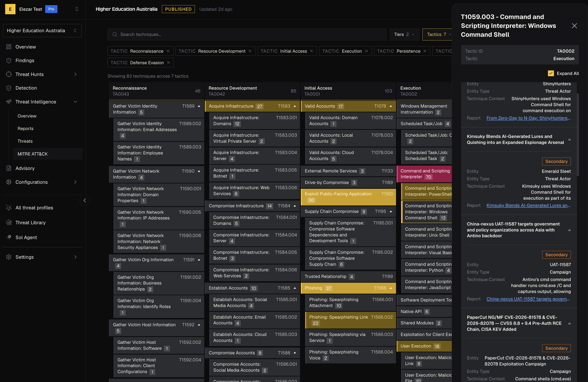
Task: Remove the Execution tactic filter
Action: 366,51
